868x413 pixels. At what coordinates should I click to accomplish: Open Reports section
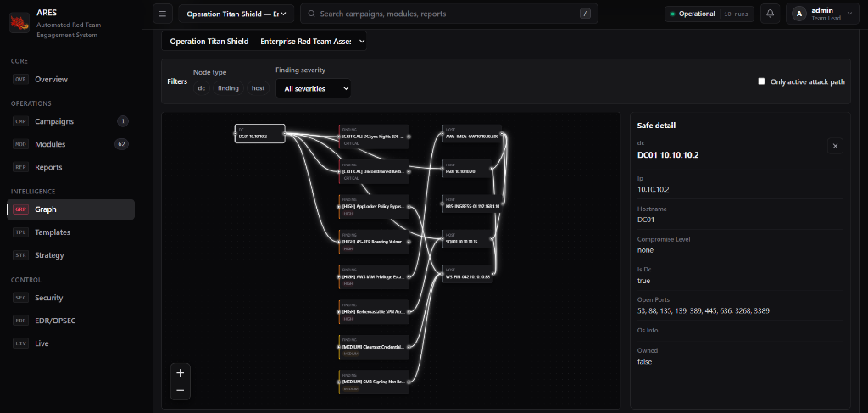point(71,167)
